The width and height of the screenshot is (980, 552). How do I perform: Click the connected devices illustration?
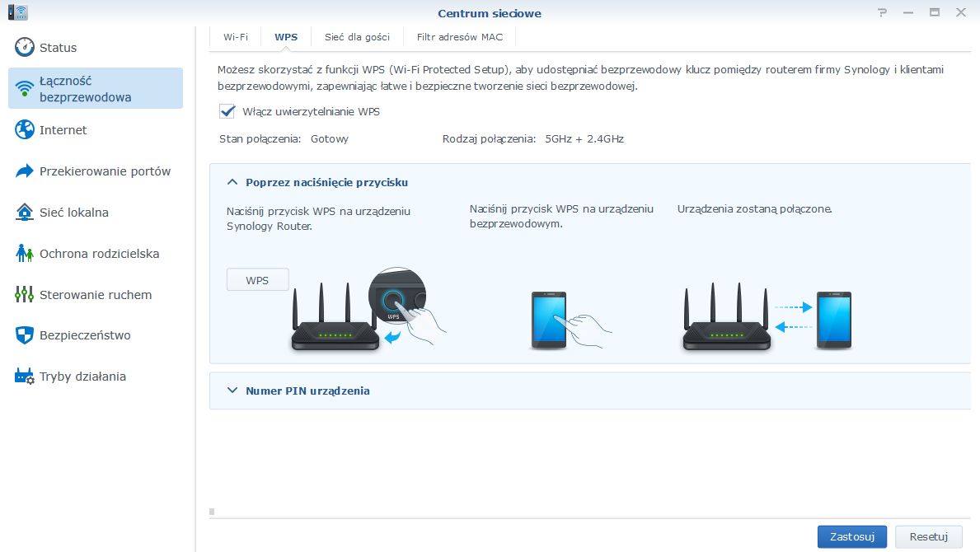767,316
